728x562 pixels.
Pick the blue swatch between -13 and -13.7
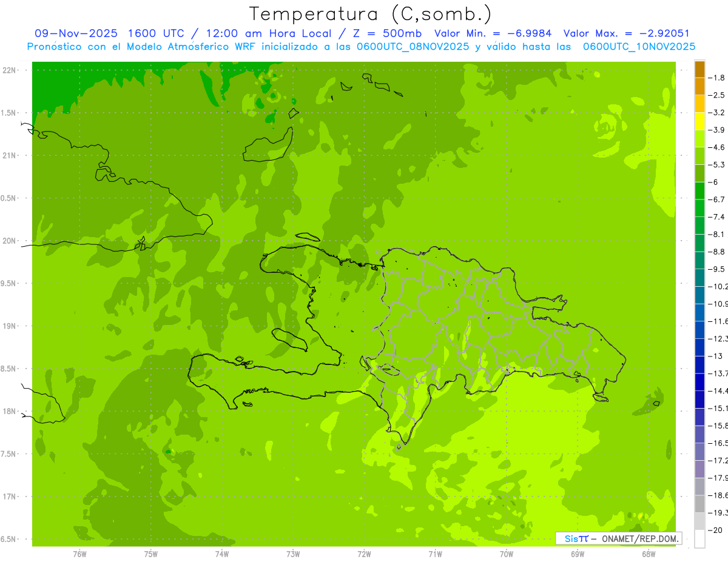click(699, 365)
